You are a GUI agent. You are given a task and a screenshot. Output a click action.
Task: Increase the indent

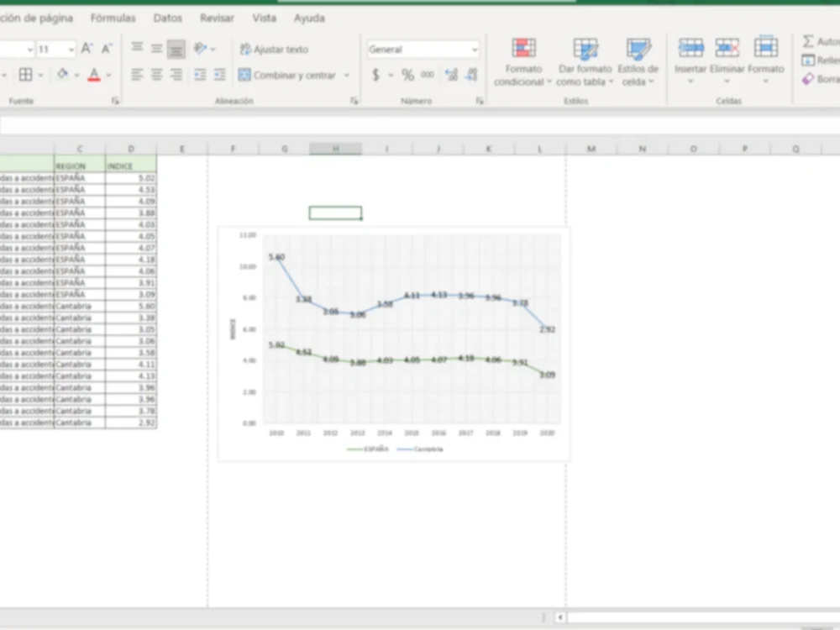point(219,75)
